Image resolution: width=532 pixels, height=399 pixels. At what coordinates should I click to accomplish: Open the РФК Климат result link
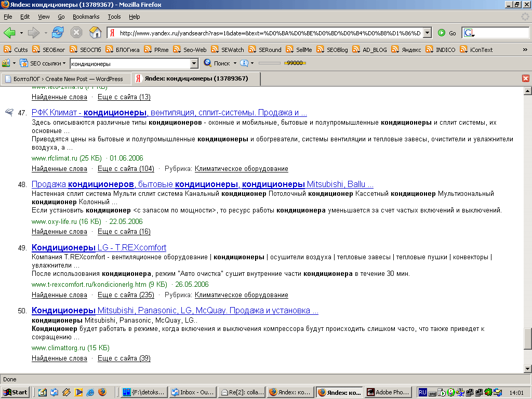click(169, 112)
